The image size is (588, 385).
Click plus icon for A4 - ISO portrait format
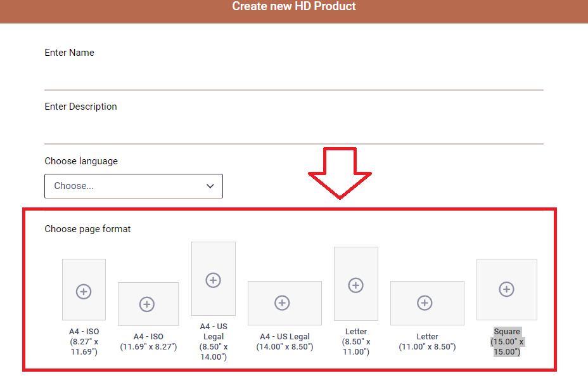coord(84,292)
